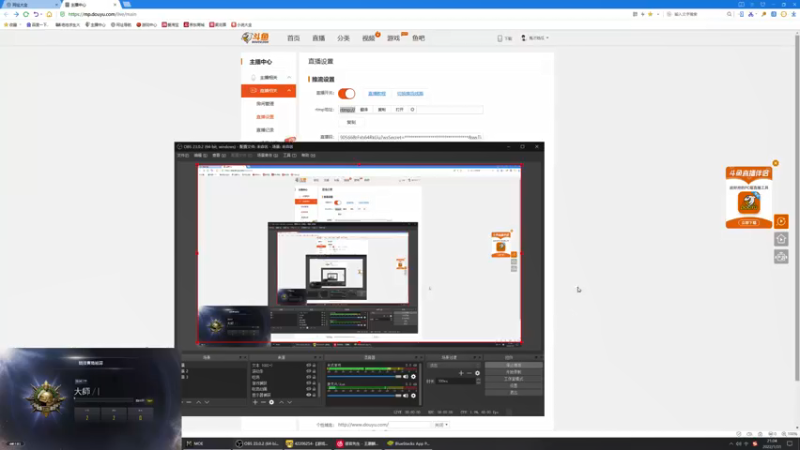Viewport: 800px width, 450px height.
Task: Collapse the highlighted orange 直播相关 sidebar section
Action: [x=268, y=90]
